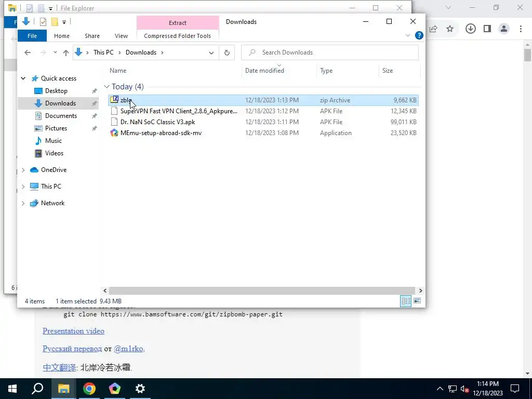Click File Explorer in the taskbar
Image resolution: width=532 pixels, height=399 pixels.
63,389
